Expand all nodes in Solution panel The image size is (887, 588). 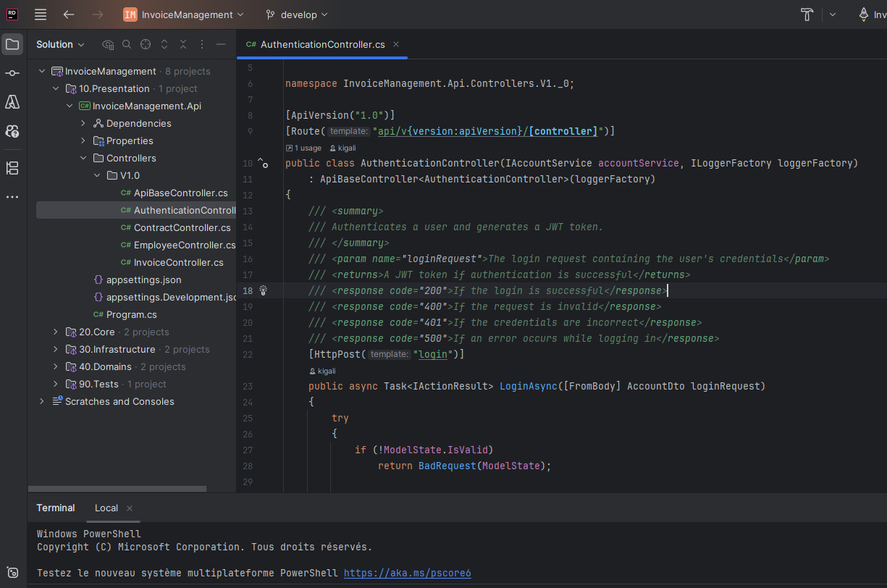tap(164, 44)
